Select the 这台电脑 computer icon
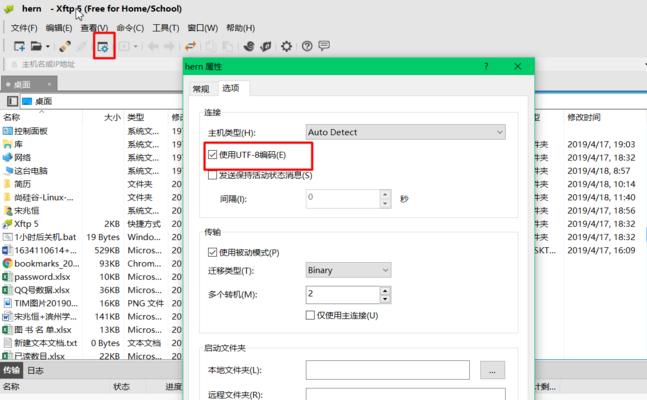 7,171
